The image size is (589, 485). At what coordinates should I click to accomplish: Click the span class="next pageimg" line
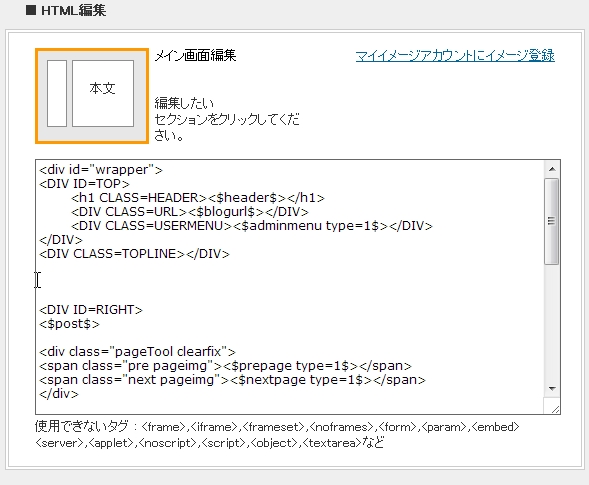tap(232, 380)
